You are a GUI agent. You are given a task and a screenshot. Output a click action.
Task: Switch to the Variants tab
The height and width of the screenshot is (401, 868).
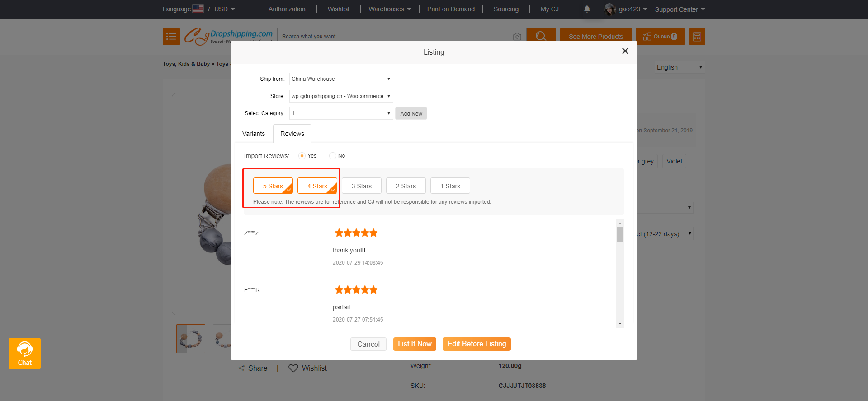[x=254, y=134]
